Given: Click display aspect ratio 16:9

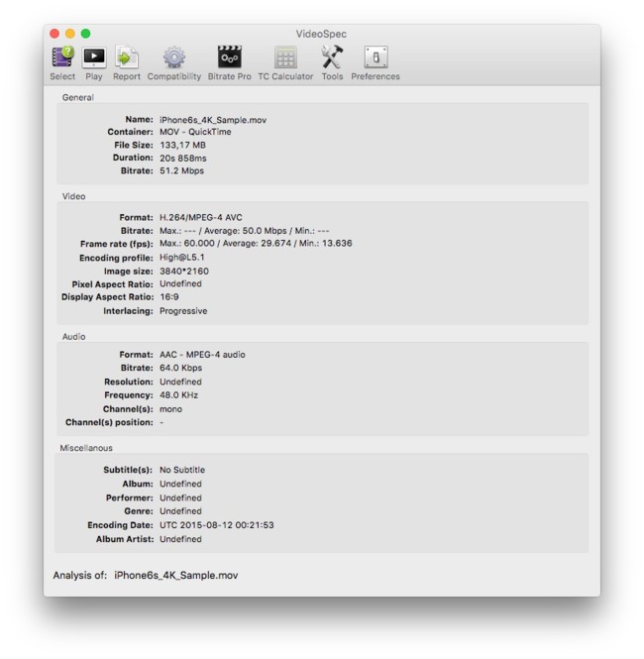Looking at the screenshot, I should coord(169,296).
